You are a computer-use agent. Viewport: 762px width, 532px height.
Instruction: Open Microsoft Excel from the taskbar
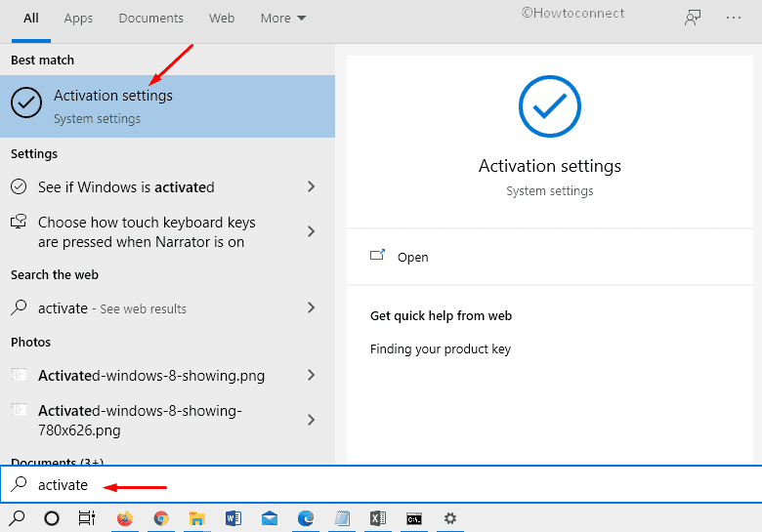click(x=378, y=518)
